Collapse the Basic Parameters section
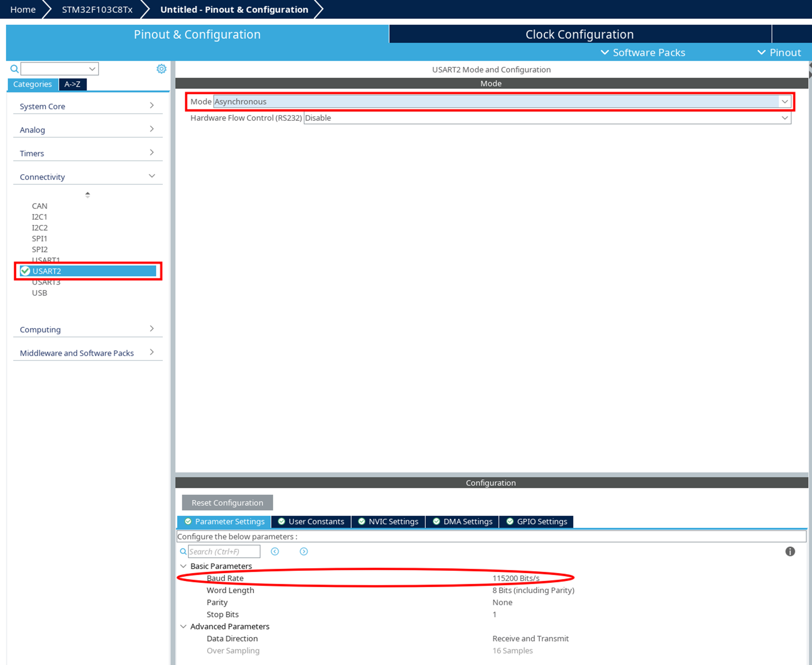The height and width of the screenshot is (665, 812). (183, 566)
